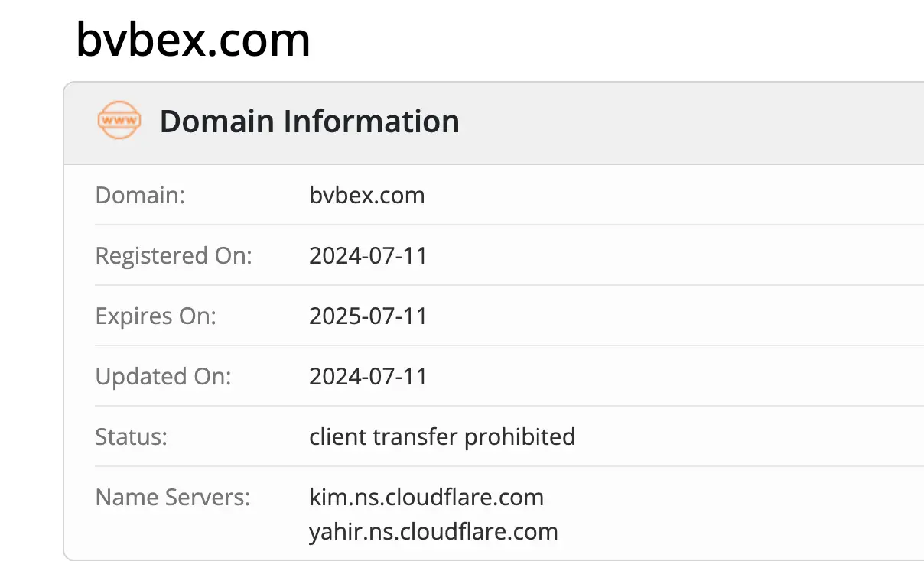Click the bvbex.com domain value
This screenshot has width=924, height=561.
366,195
